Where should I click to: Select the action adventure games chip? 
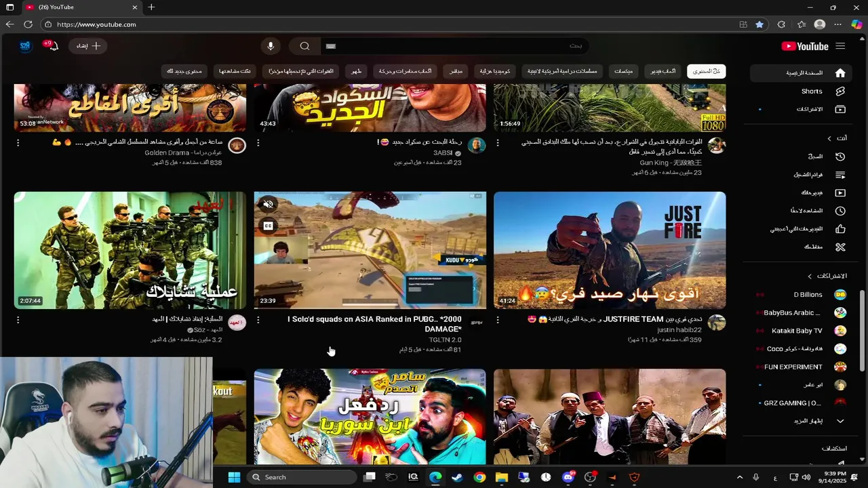[x=405, y=71]
